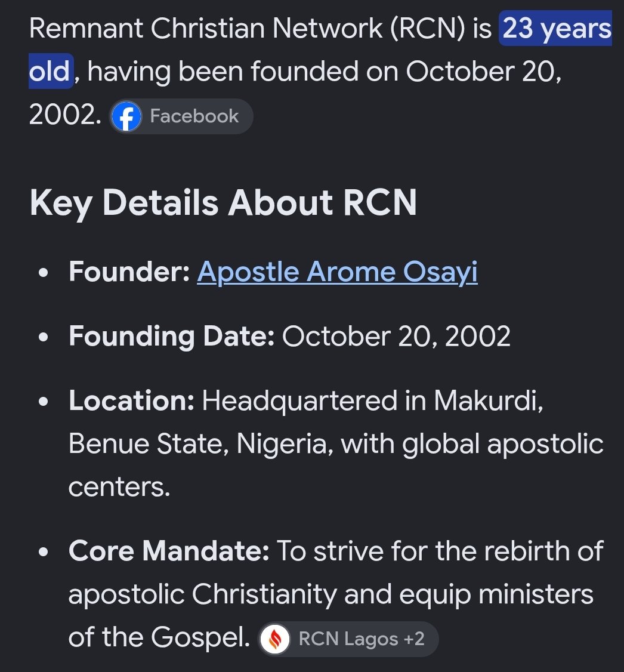Click the Facebook logo icon
This screenshot has height=672, width=624.
click(x=126, y=116)
